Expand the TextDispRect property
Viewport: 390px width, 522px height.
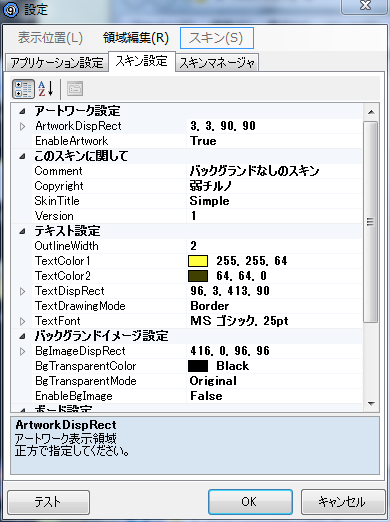22,291
